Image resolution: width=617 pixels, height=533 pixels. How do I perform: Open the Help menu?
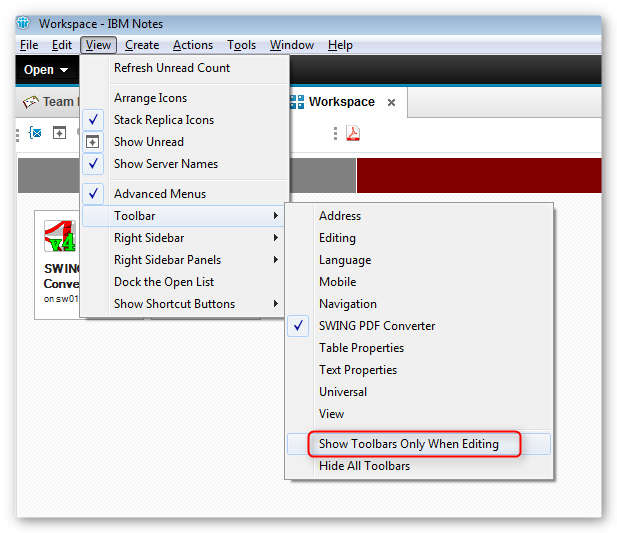pos(340,45)
